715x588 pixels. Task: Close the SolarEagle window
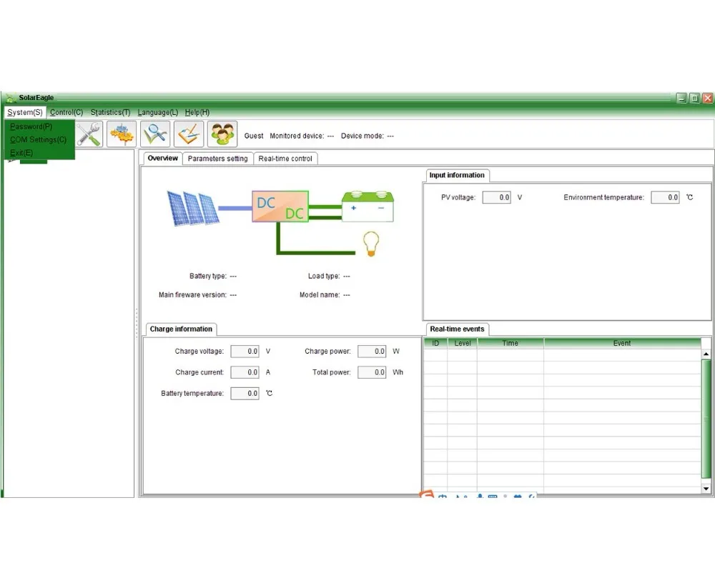708,98
